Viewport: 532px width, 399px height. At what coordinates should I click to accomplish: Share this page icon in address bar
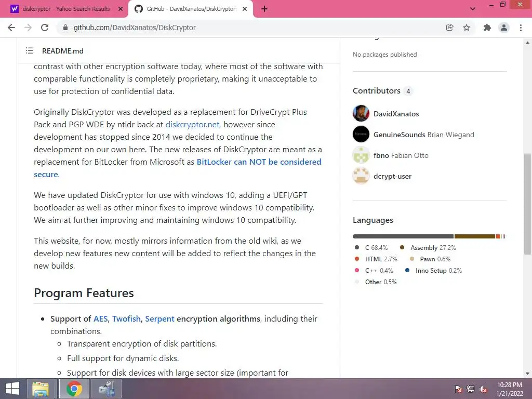(449, 28)
